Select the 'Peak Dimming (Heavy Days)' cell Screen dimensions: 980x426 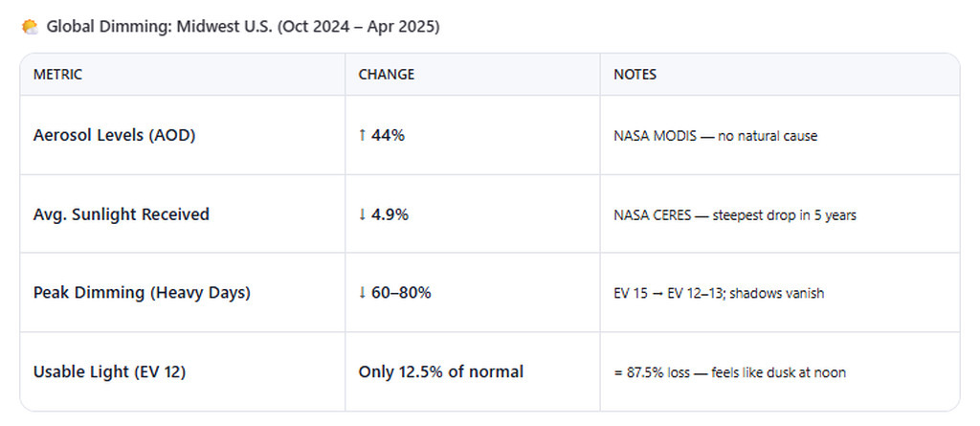(x=142, y=293)
